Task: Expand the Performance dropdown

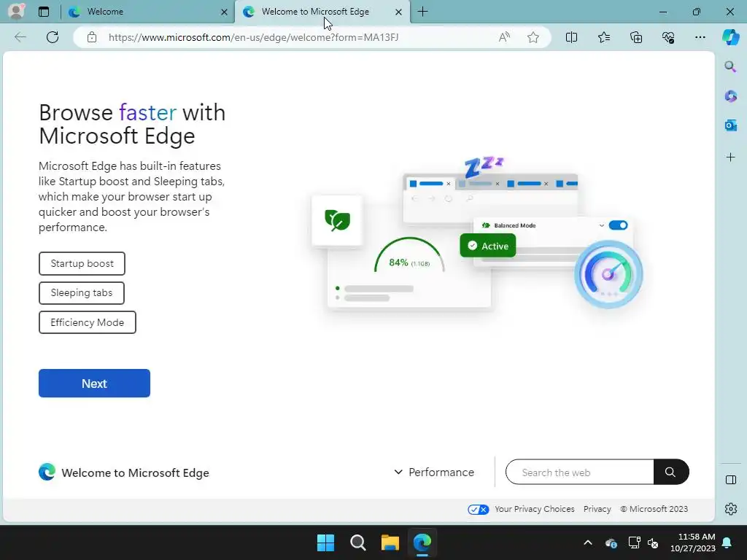Action: pos(434,472)
